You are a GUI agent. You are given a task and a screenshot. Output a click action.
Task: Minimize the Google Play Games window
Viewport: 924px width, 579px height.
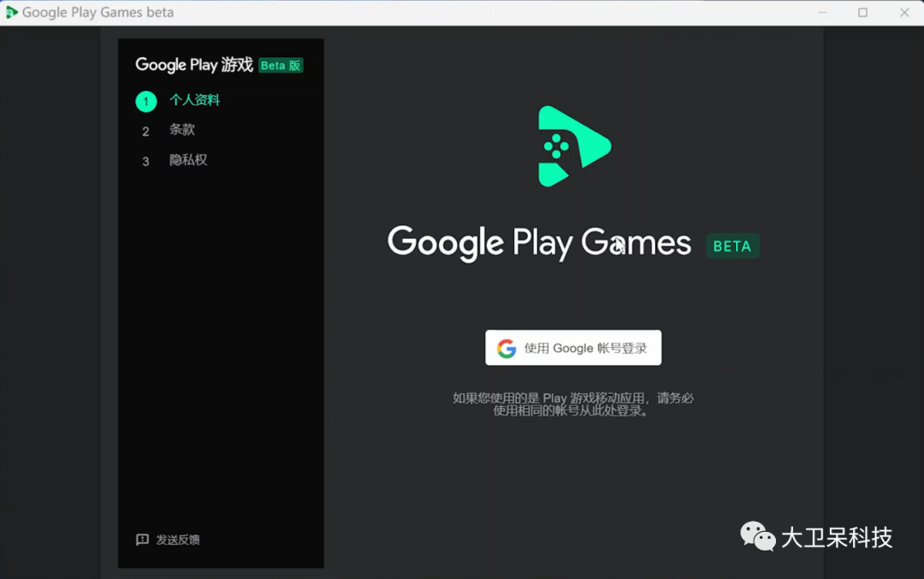(822, 12)
